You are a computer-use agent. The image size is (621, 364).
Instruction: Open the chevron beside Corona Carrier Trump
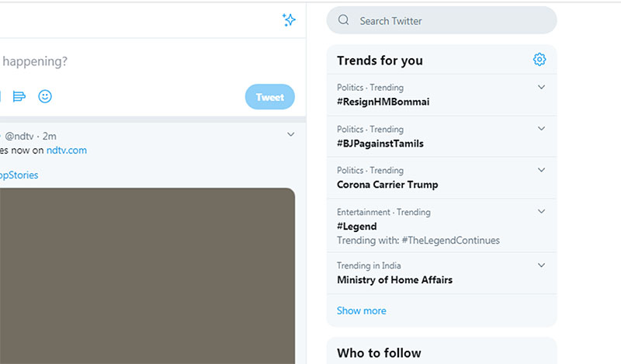(542, 170)
